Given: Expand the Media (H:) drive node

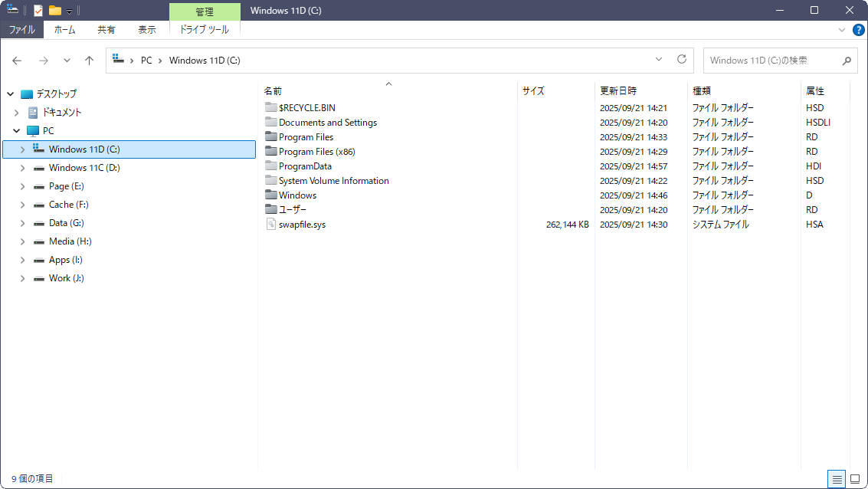Looking at the screenshot, I should (23, 241).
